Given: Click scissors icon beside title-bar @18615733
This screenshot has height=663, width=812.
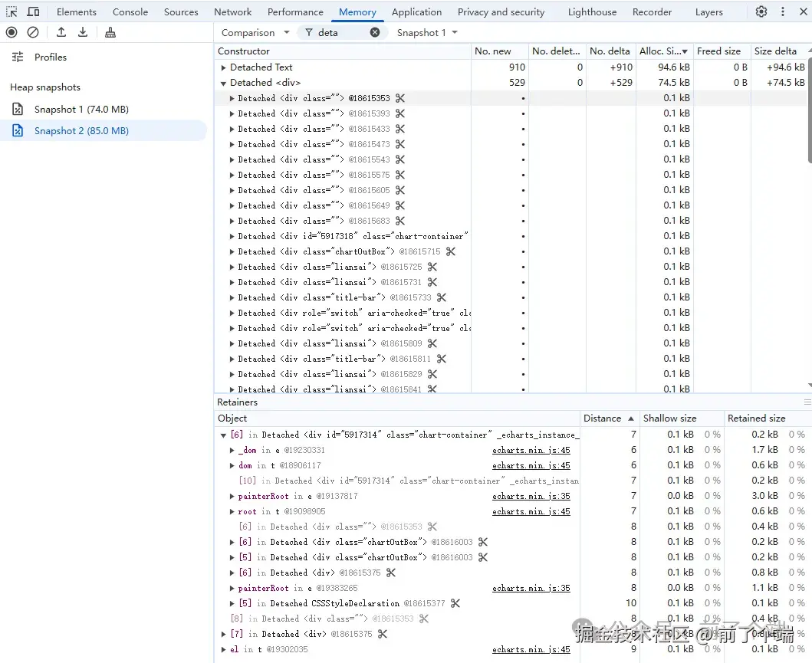Looking at the screenshot, I should tap(441, 297).
